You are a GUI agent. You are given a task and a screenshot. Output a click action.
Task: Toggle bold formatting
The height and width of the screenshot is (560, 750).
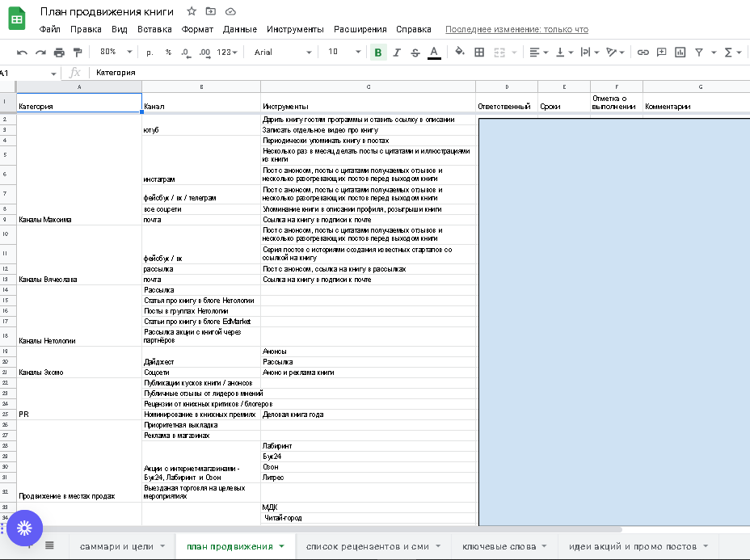tap(377, 53)
